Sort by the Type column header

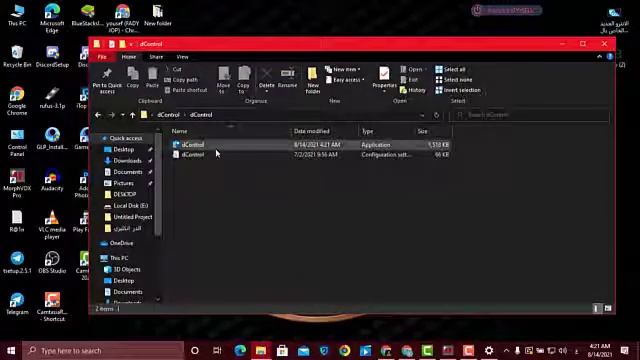tap(367, 131)
